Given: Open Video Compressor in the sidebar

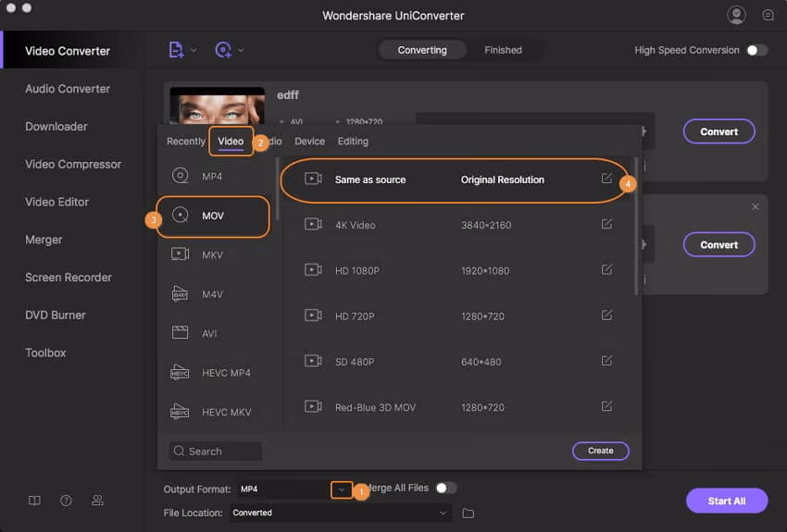Looking at the screenshot, I should tap(73, 164).
